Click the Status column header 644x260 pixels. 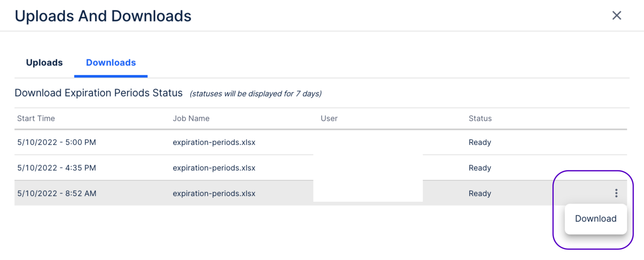(480, 118)
